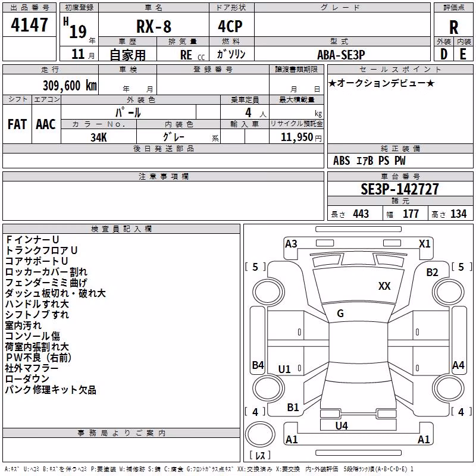Click note シフトノブすれ
Screen dimensions: 476x476
coord(37,315)
